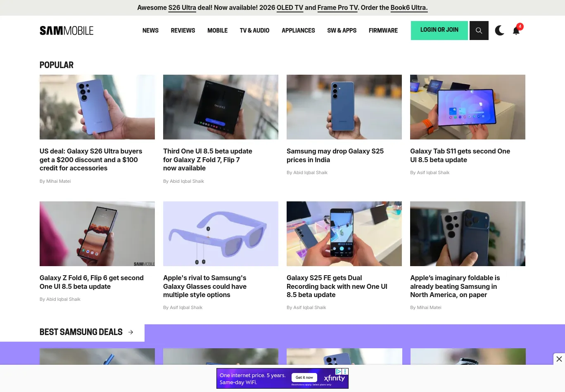
Task: Open the News menu
Action: coord(150,31)
